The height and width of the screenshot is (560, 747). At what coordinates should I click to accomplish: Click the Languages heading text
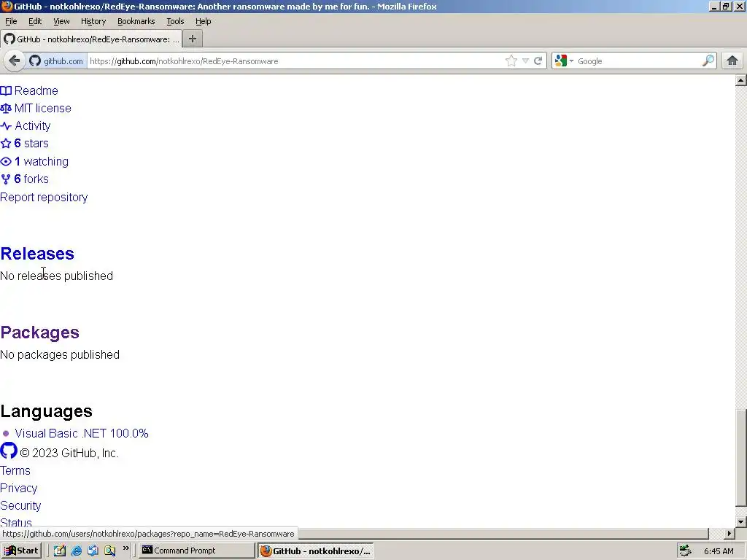tap(46, 411)
